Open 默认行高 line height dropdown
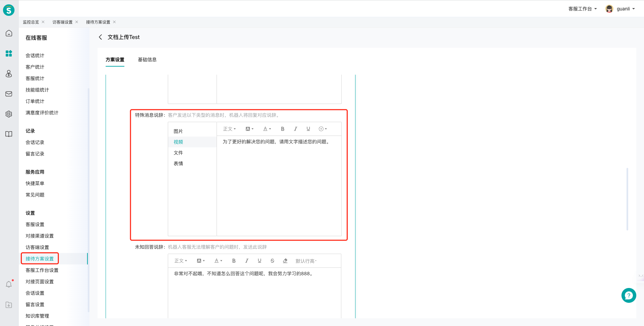This screenshot has width=644, height=326. (x=306, y=261)
